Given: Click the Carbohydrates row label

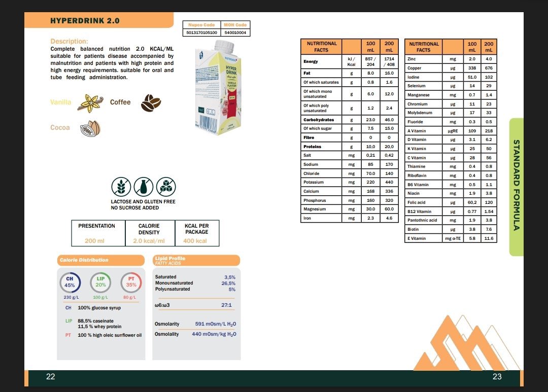Looking at the screenshot, I should pos(319,120).
